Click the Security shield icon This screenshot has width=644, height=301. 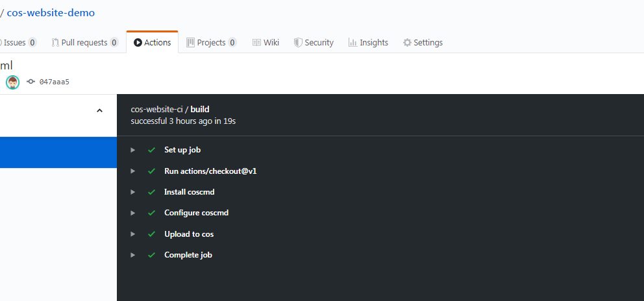[298, 43]
